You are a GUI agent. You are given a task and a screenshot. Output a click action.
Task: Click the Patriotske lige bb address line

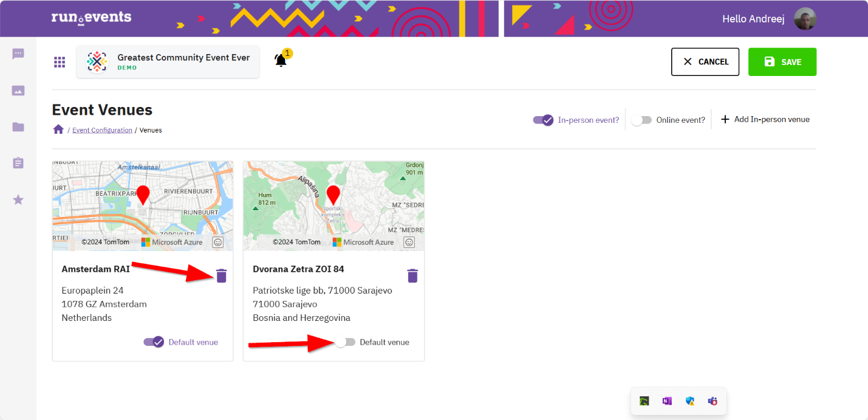323,291
